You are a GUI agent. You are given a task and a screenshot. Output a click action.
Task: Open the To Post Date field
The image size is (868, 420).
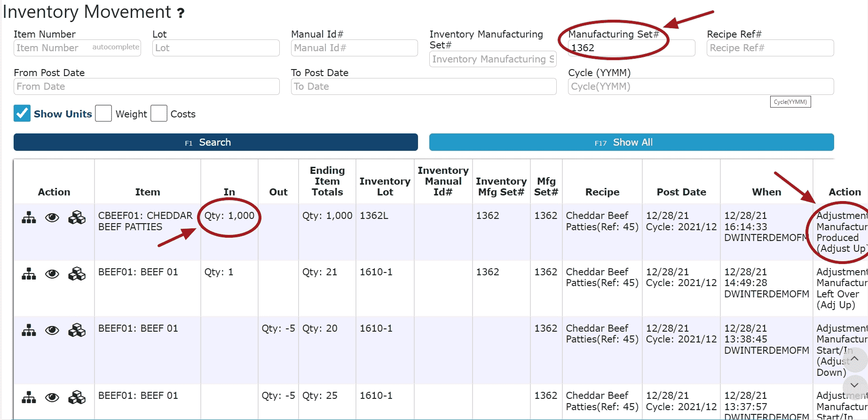pyautogui.click(x=424, y=86)
